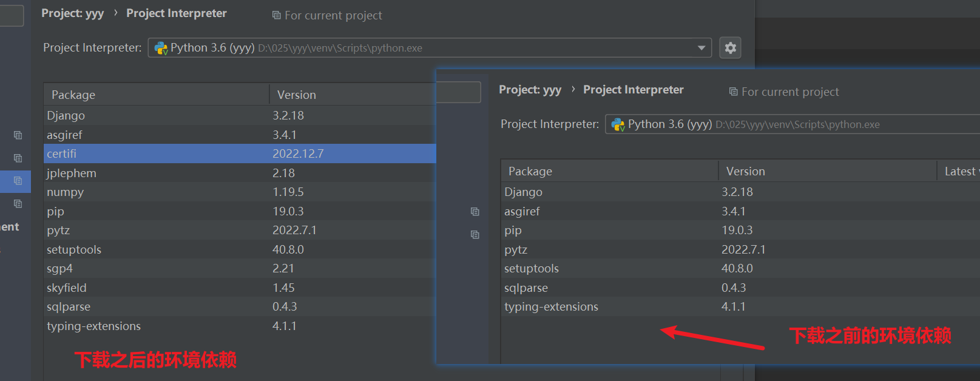Select typing-extensions in right package table
This screenshot has height=381, width=980.
pos(551,307)
